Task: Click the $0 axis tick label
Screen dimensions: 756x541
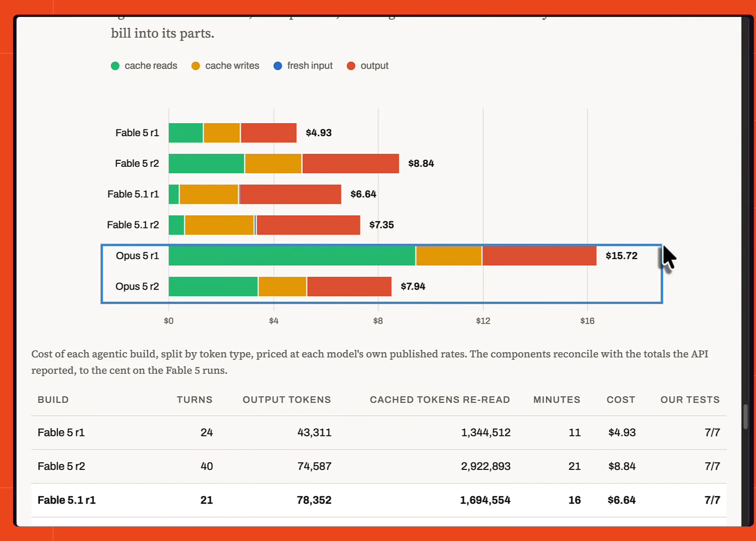Action: [x=169, y=321]
